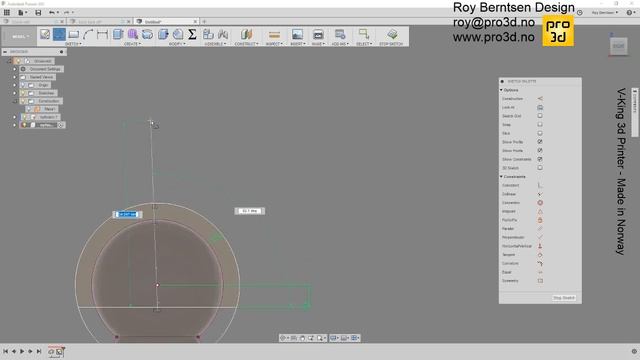
Task: Click the highlighted dimension input box
Action: tap(127, 214)
